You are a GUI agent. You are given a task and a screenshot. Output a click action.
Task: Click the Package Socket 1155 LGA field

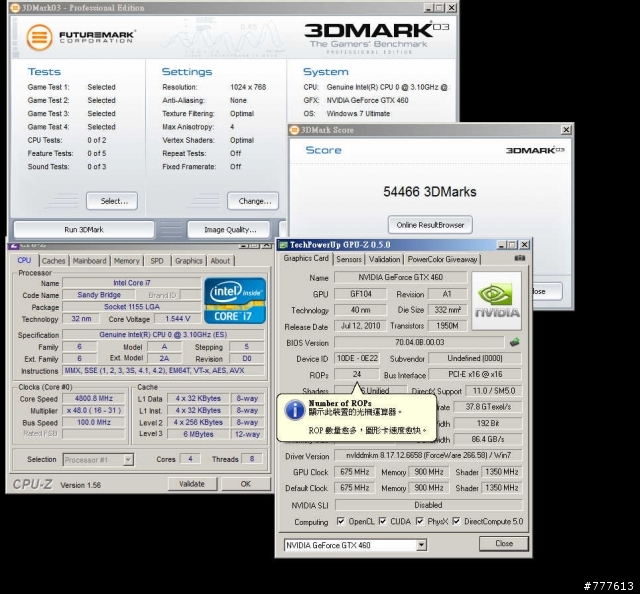(x=131, y=307)
